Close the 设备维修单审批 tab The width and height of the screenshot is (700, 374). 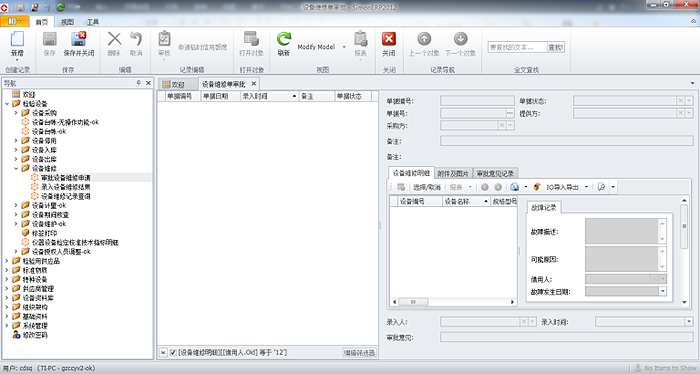tap(254, 83)
